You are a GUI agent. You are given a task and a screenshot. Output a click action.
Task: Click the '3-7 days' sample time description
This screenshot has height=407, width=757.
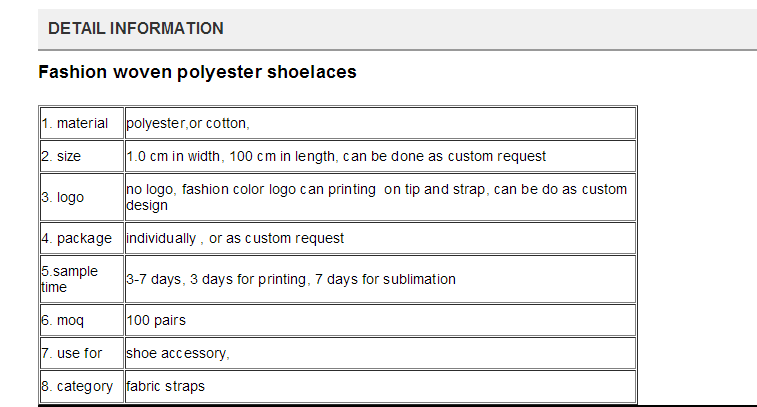[x=380, y=280]
